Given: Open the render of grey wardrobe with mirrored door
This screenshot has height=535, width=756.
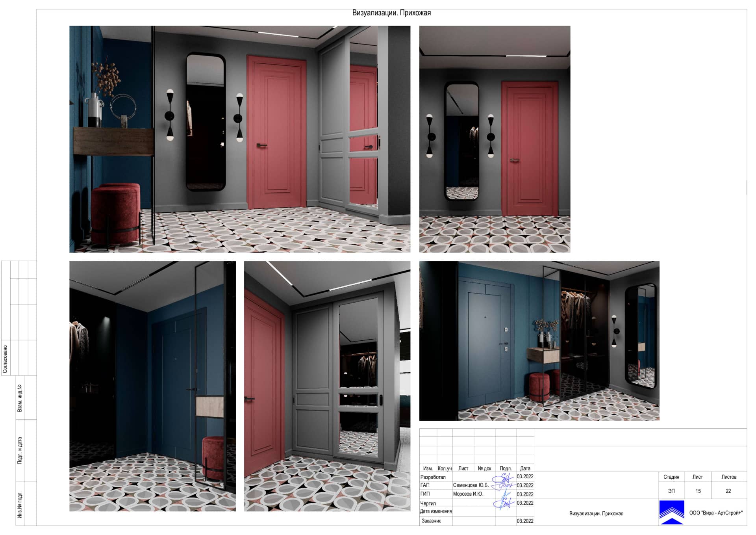Looking at the screenshot, I should pyautogui.click(x=327, y=386).
